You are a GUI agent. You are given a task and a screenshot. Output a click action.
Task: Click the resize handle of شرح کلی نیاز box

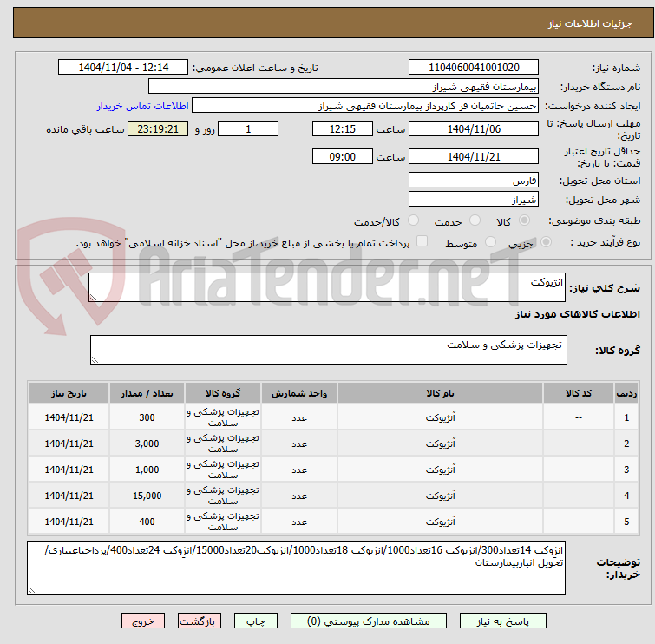(x=93, y=297)
